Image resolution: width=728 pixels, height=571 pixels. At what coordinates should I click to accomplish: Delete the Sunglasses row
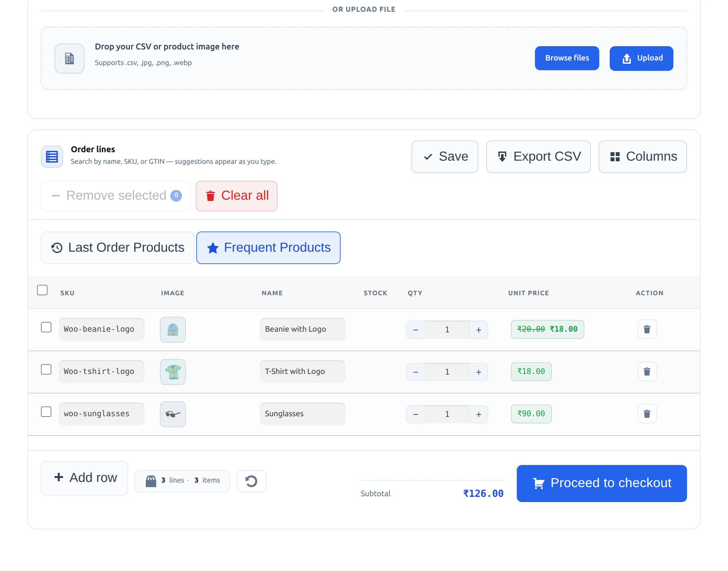click(647, 414)
